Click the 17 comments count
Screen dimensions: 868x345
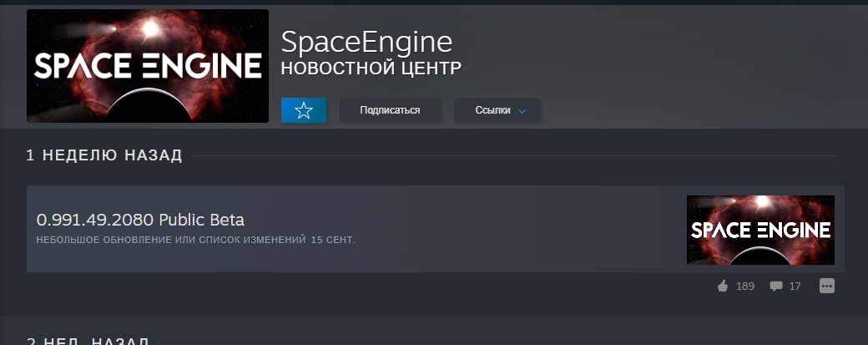[x=795, y=287]
